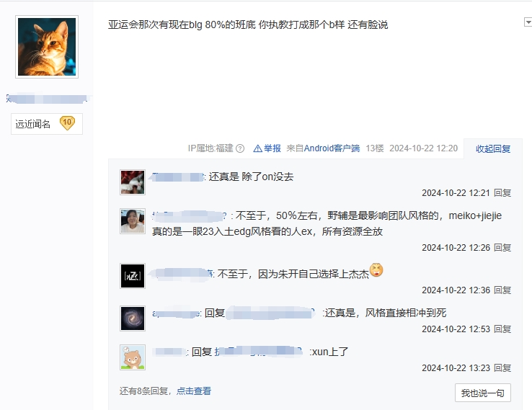The image size is (532, 410).
Task: Open post dropdown arrow at top right
Action: coord(528,22)
